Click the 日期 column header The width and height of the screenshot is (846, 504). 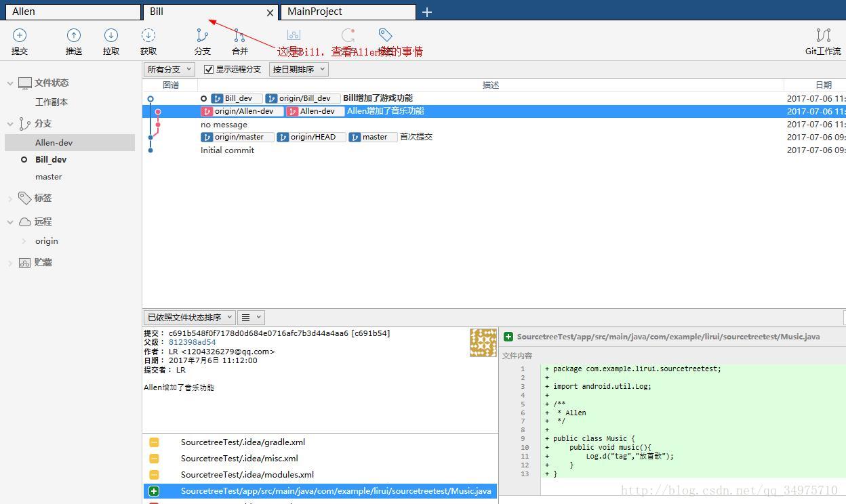(x=815, y=85)
